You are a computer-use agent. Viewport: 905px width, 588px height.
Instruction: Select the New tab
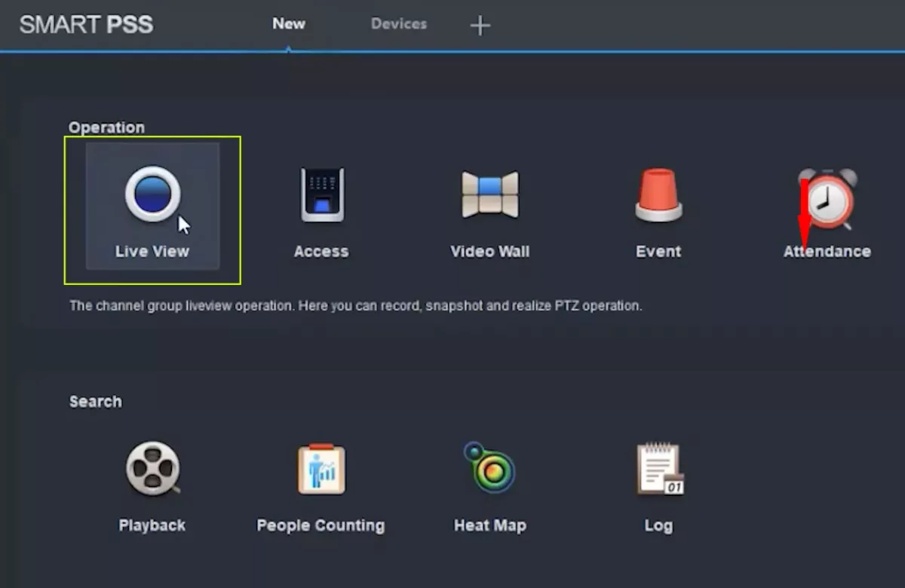coord(289,24)
